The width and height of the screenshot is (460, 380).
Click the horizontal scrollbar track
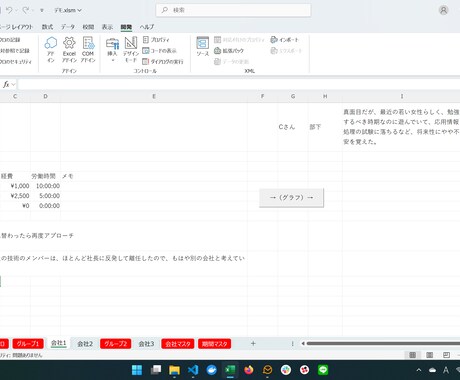pos(383,343)
